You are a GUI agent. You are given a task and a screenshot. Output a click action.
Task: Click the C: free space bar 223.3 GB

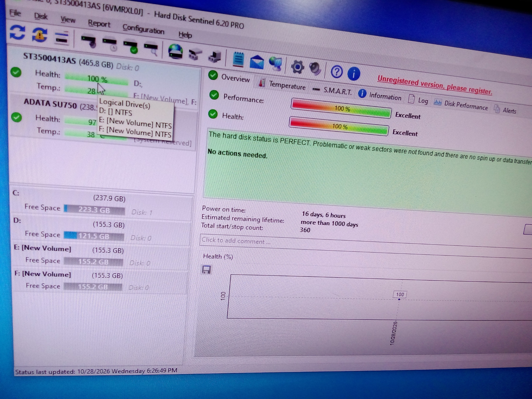pos(95,210)
